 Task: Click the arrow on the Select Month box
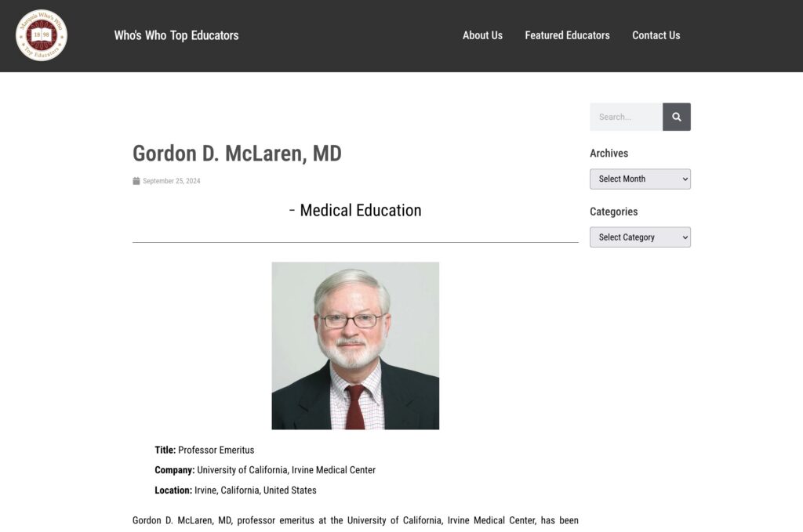[685, 179]
